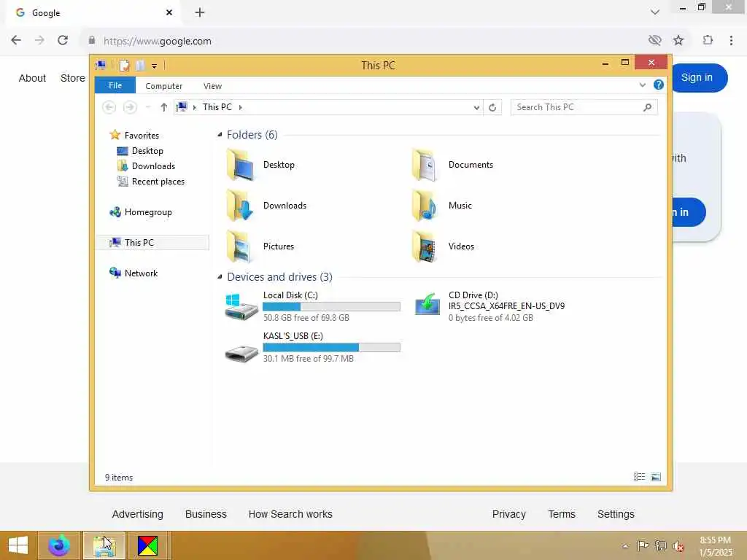Switch to details view icon in status bar
The width and height of the screenshot is (747, 560).
tap(639, 477)
